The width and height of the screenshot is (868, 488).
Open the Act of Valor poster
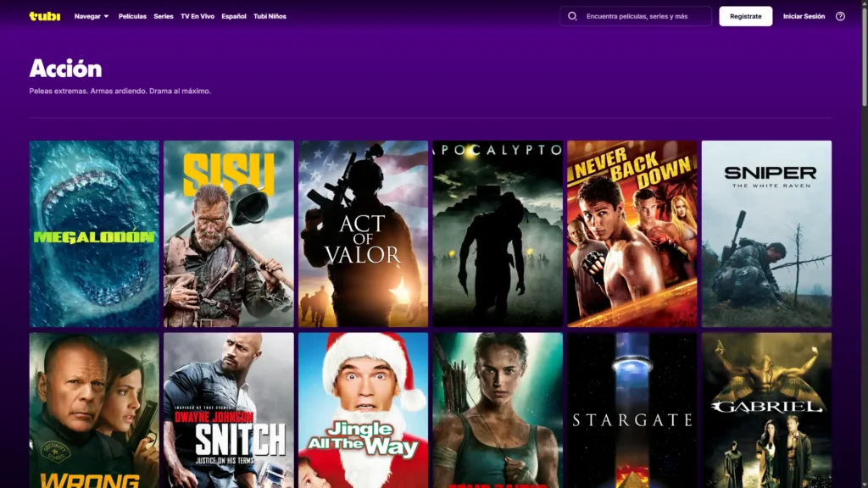(363, 233)
